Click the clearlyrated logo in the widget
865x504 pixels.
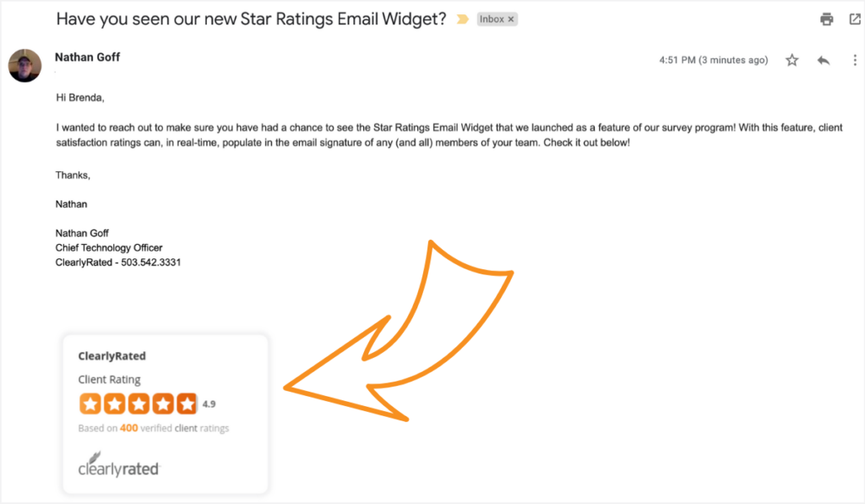pos(118,465)
